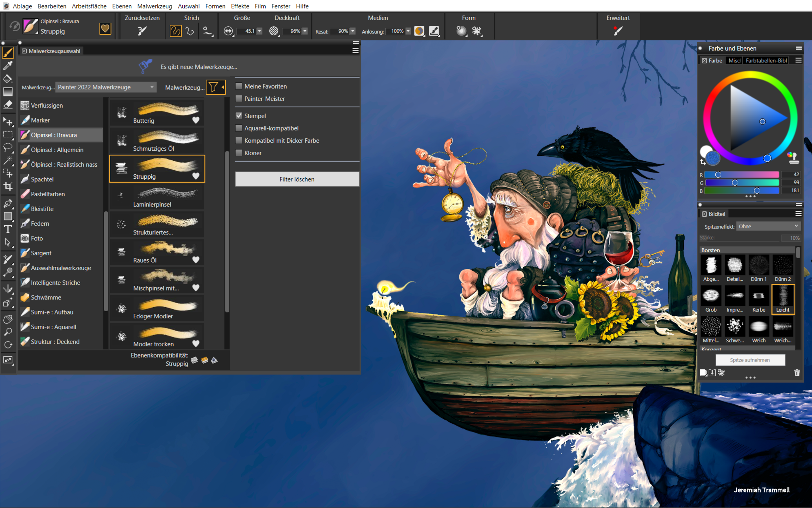
Task: Click the Deckkraft opacity icon
Action: pyautogui.click(x=274, y=31)
